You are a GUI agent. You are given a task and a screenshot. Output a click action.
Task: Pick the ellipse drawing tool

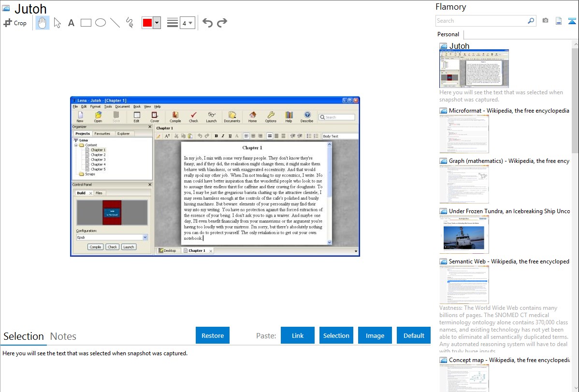101,23
